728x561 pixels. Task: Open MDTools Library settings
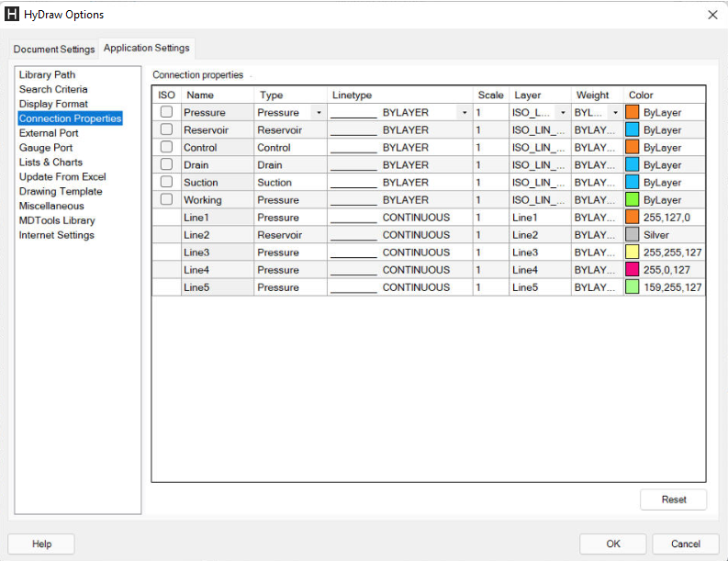(x=57, y=220)
